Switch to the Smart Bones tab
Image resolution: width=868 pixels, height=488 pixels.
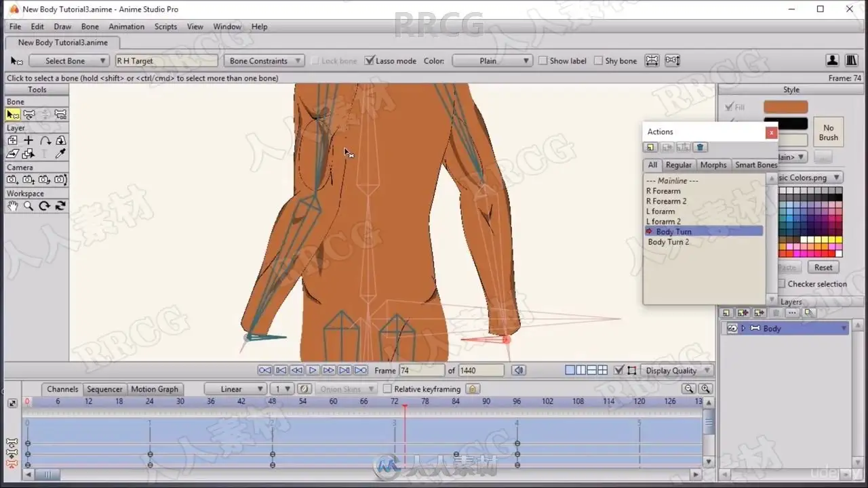pyautogui.click(x=755, y=165)
